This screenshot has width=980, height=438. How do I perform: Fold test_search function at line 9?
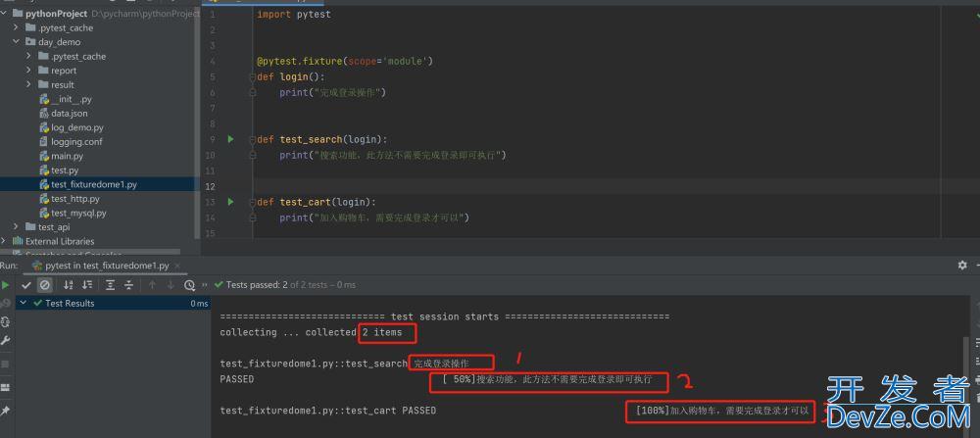point(253,139)
